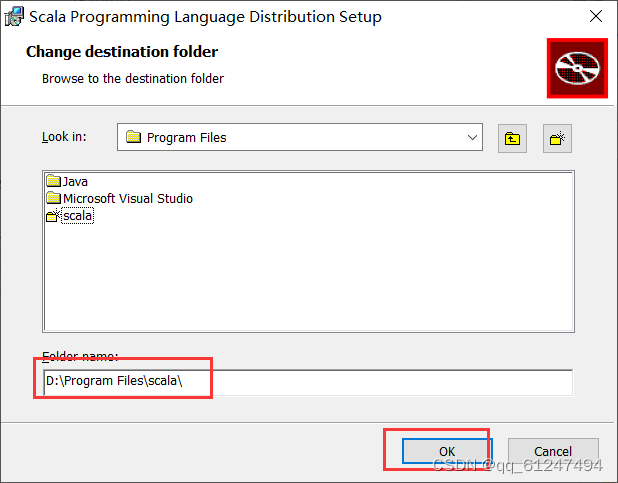Click the scala new-folder icon
618x483 pixels.
(x=53, y=215)
